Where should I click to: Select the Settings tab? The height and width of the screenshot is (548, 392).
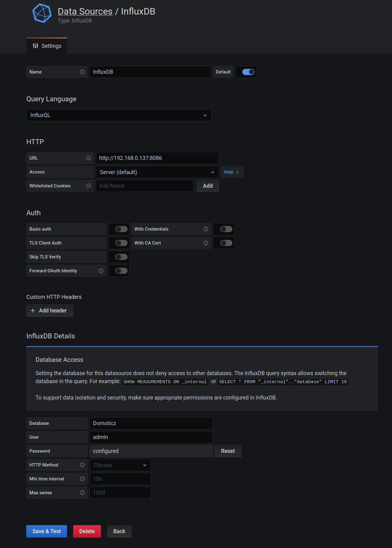click(47, 46)
